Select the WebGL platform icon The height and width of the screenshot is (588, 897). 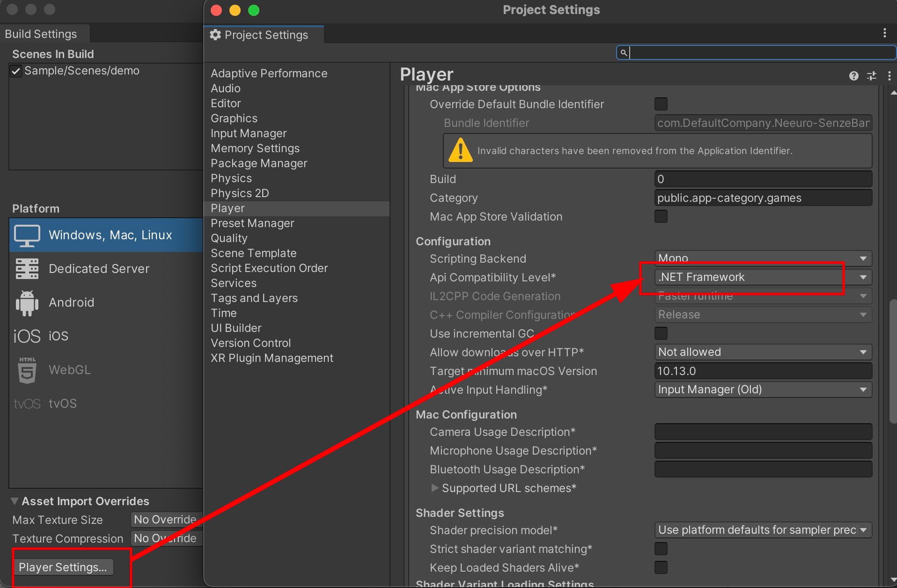(x=27, y=370)
